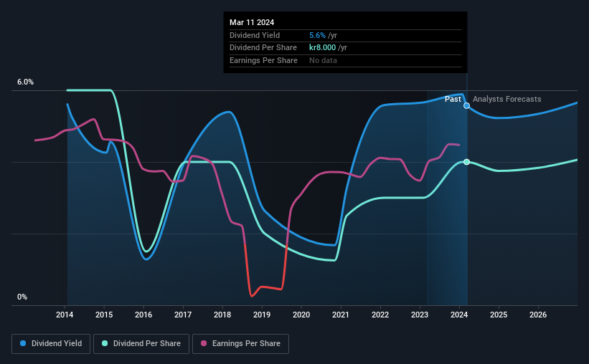Click the 2021 x-axis label
The height and width of the screenshot is (364, 589).
(341, 315)
